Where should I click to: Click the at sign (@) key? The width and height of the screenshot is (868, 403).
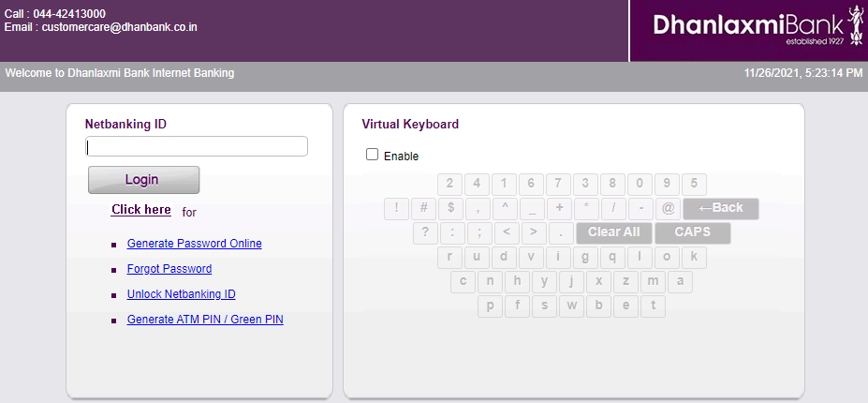pos(668,209)
